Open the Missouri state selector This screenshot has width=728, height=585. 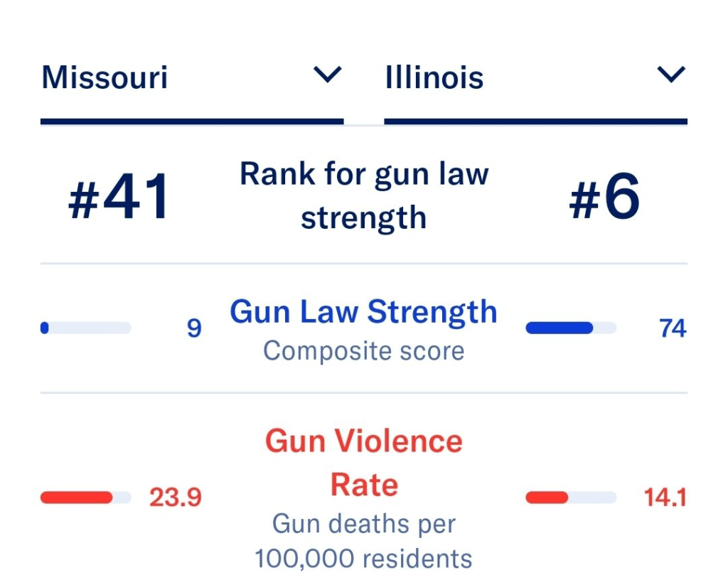(105, 77)
